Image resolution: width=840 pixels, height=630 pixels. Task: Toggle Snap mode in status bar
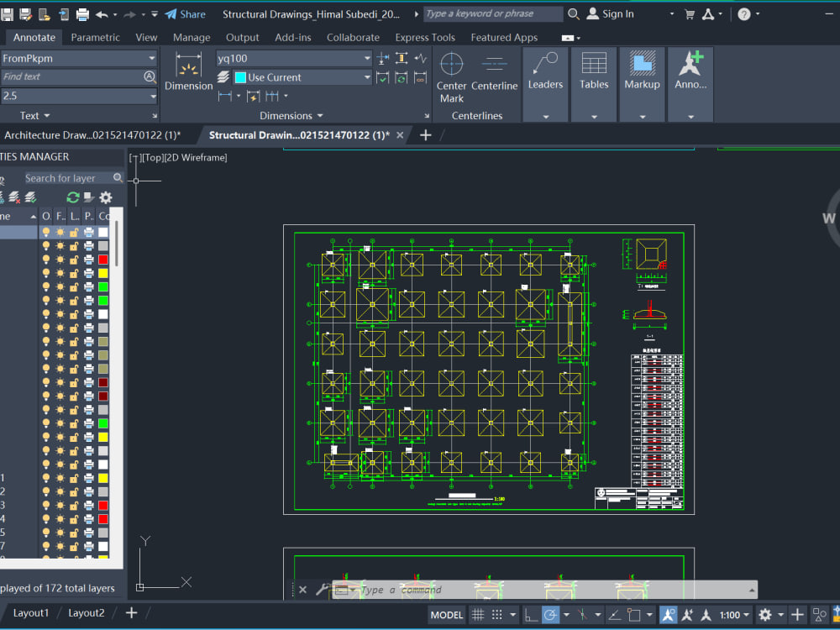coord(497,615)
